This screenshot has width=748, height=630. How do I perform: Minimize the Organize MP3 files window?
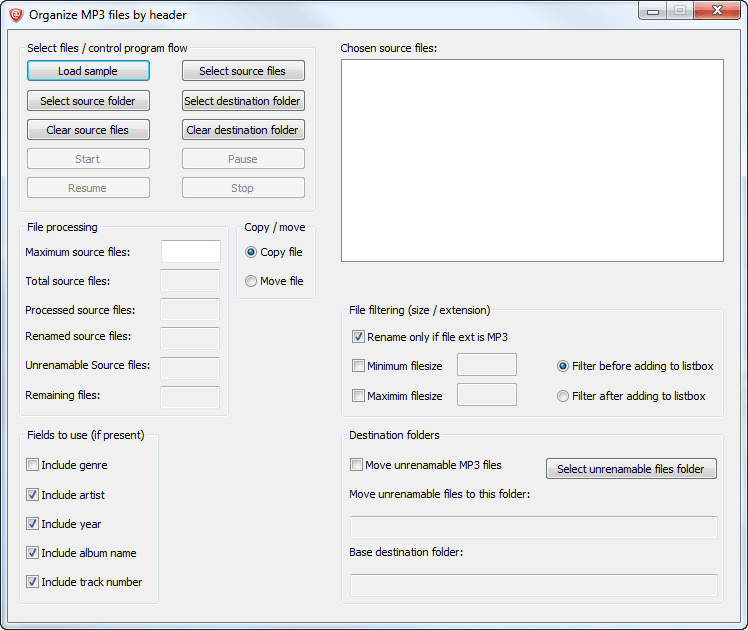coord(653,11)
